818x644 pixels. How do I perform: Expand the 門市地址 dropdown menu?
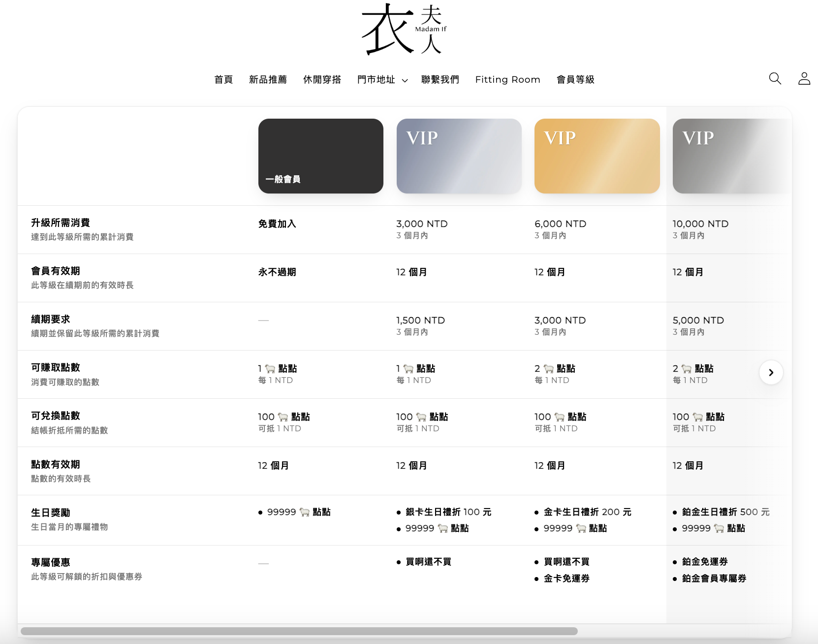coord(382,80)
